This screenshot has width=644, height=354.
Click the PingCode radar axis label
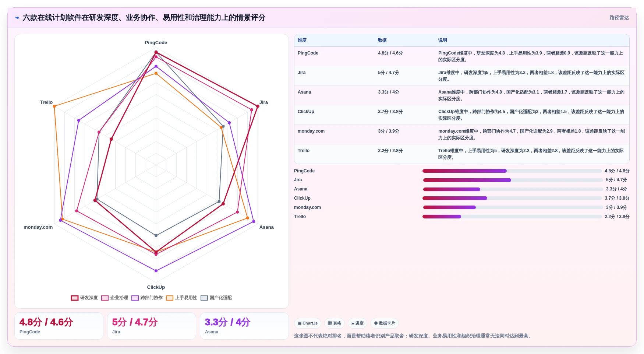coord(156,43)
